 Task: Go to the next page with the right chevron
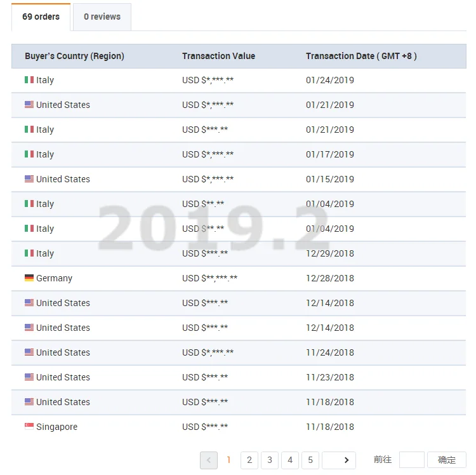click(346, 460)
